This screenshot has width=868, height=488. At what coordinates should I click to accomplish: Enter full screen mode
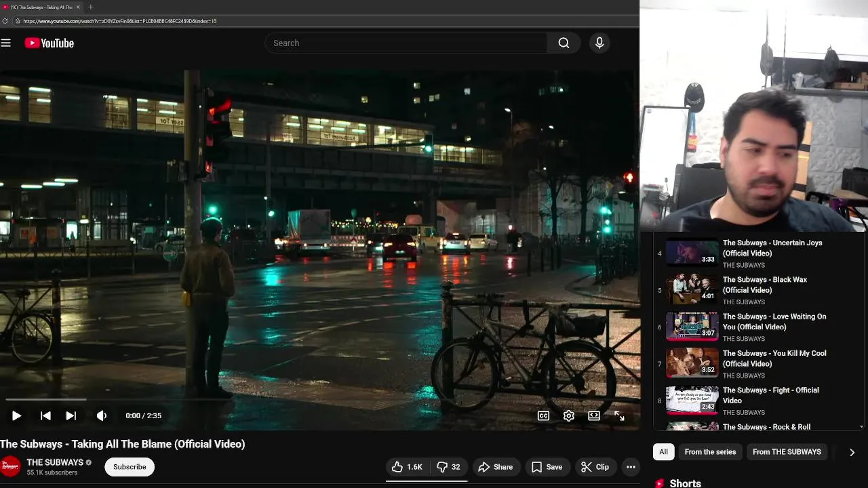point(619,415)
